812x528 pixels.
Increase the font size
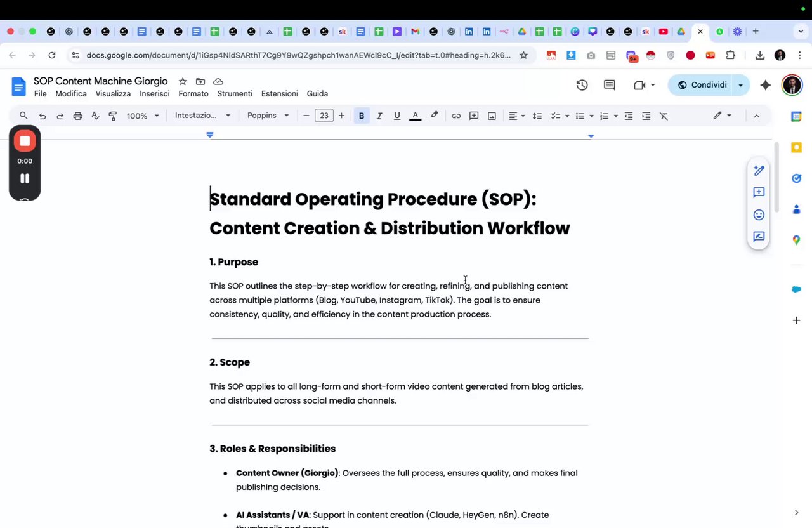pos(341,115)
